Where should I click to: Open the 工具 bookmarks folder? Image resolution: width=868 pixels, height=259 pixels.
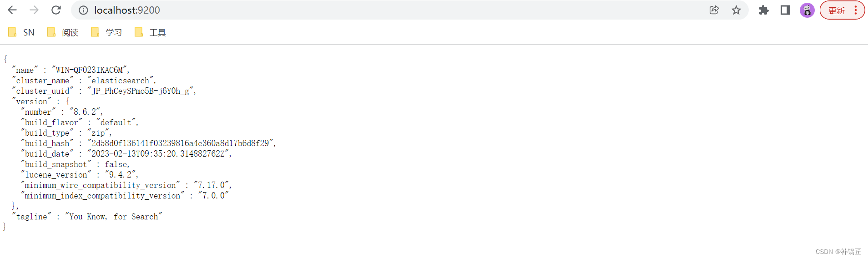pos(151,32)
